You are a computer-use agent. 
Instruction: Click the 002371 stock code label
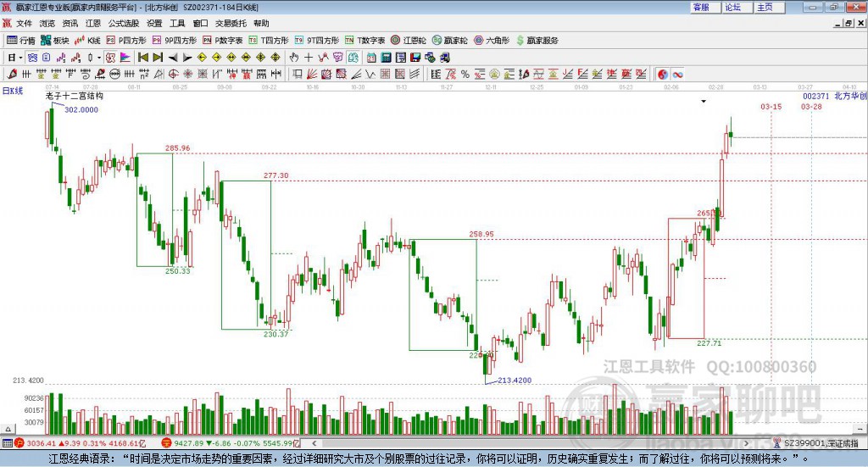816,96
